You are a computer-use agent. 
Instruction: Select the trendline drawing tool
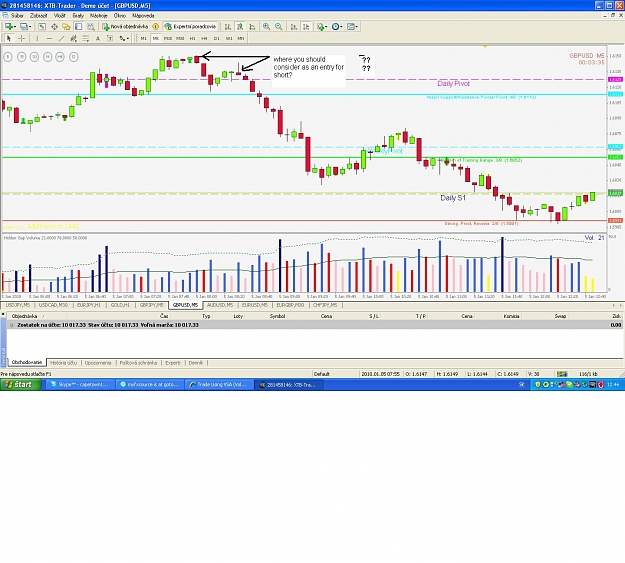coord(61,38)
